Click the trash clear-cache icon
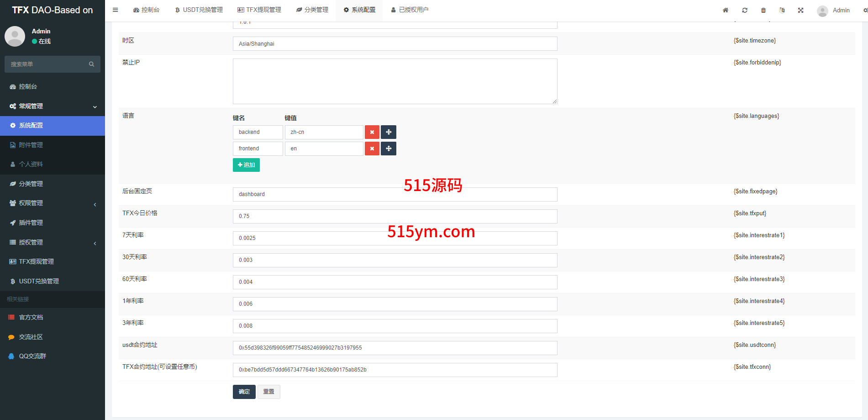The image size is (868, 420). pyautogui.click(x=763, y=10)
